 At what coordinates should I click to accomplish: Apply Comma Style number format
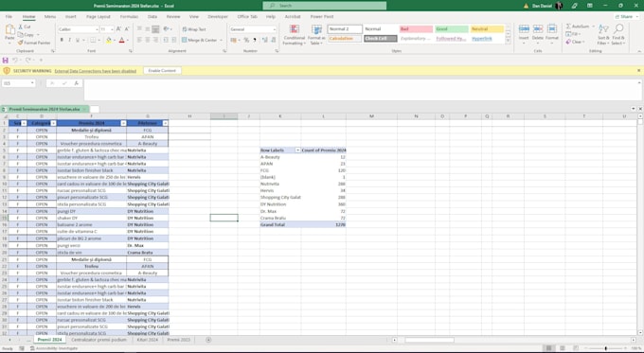[255, 40]
